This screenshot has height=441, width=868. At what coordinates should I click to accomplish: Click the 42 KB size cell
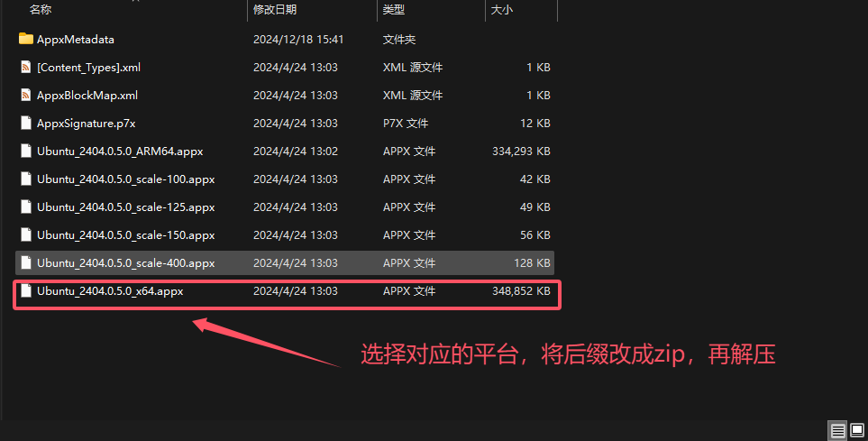[535, 179]
